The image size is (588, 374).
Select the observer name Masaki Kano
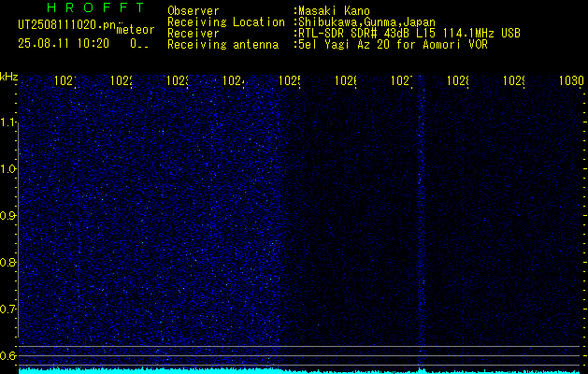[x=334, y=11]
